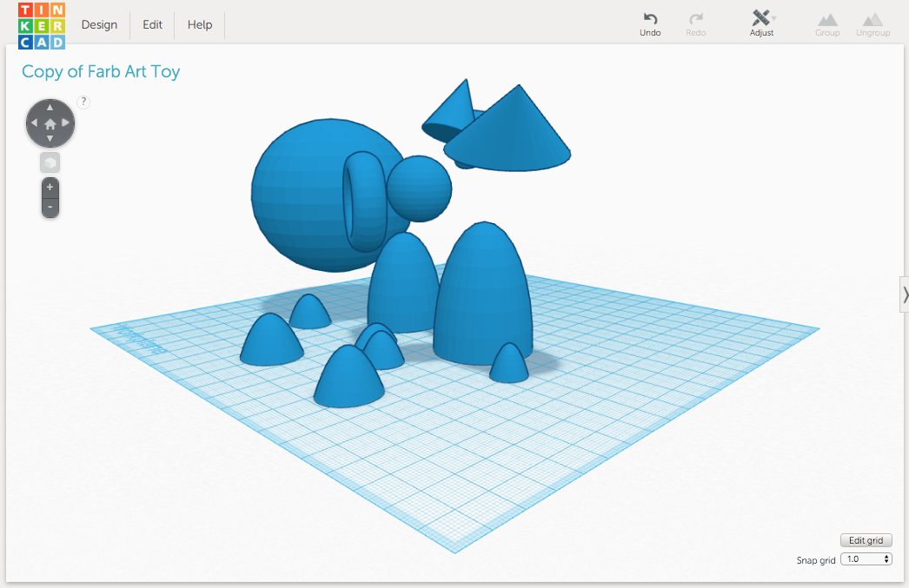Click the title Copy of Farb Art Toy
This screenshot has height=588, width=909.
[101, 71]
